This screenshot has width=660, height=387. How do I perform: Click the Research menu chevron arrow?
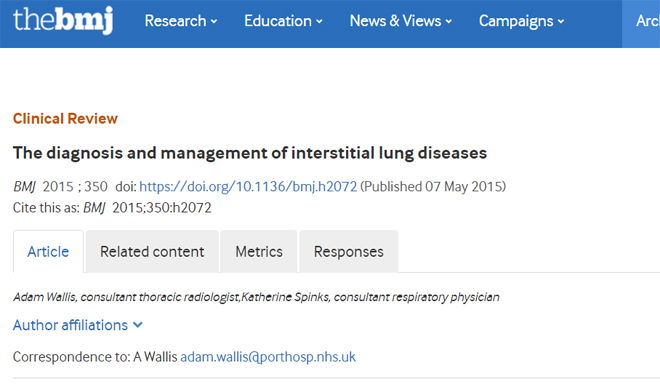click(x=214, y=21)
